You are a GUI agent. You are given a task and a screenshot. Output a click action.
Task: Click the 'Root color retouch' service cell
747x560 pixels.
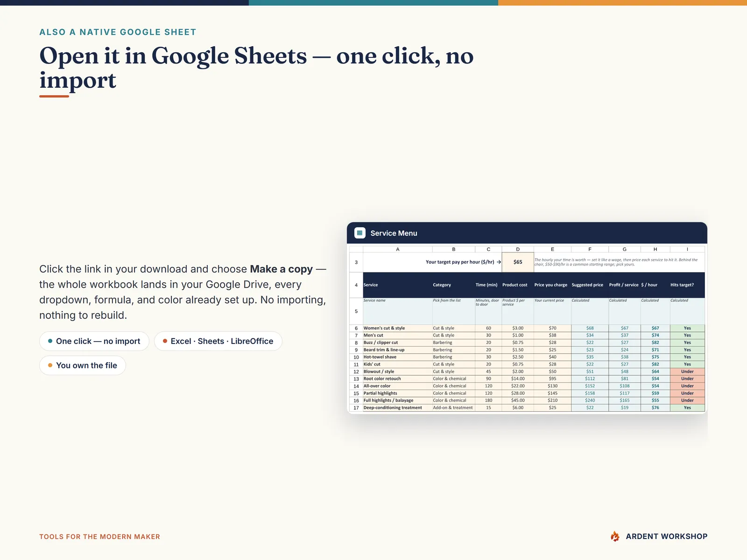(x=398, y=379)
